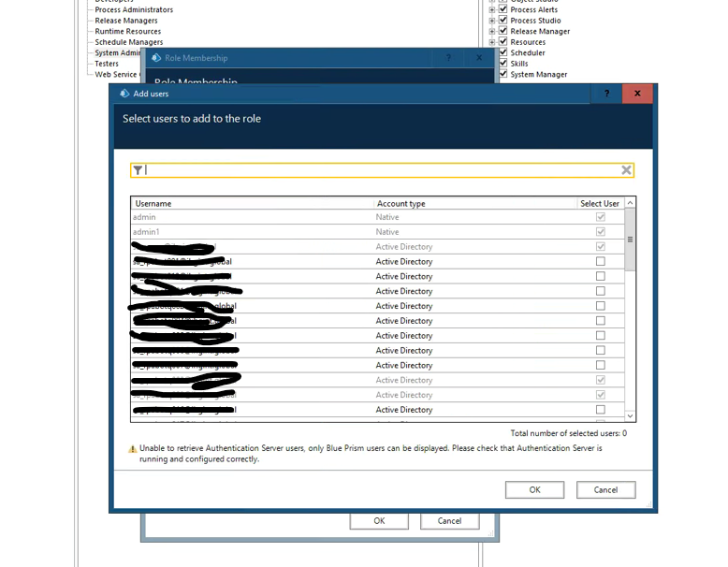Click the Process Alerts permission label
Image resolution: width=728 pixels, height=567 pixels.
534,9
